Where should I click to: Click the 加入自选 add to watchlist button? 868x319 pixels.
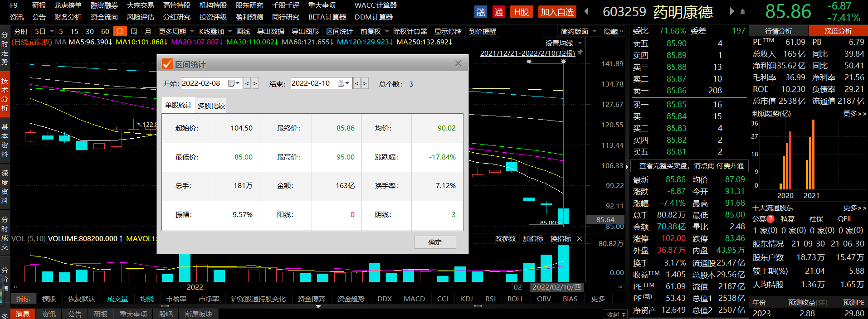tap(557, 12)
